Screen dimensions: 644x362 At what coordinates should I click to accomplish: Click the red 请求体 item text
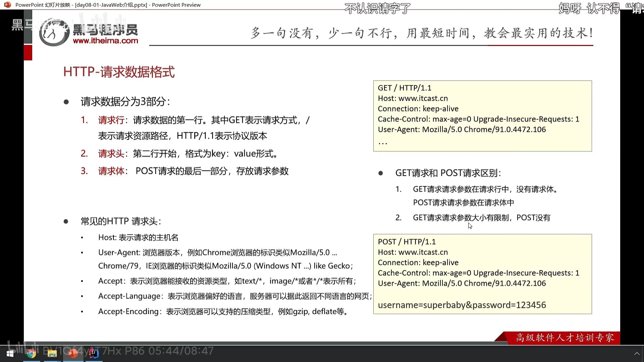point(111,171)
